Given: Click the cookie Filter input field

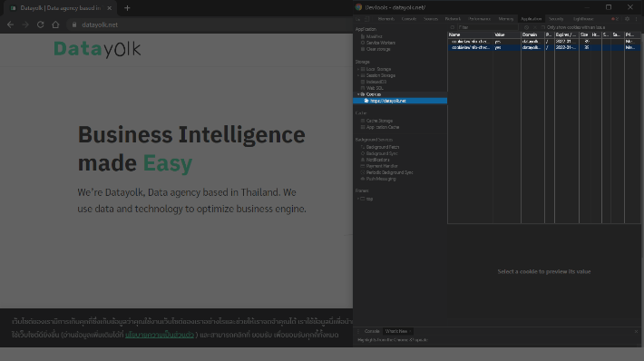Looking at the screenshot, I should click(488, 27).
